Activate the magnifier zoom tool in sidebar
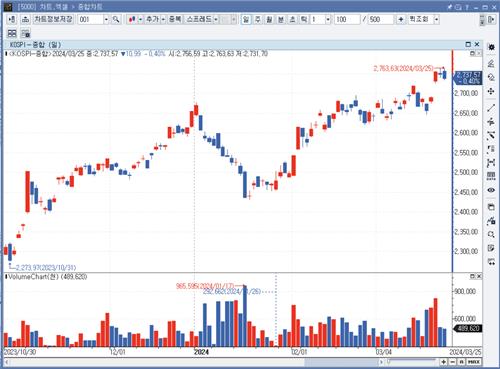 491,234
